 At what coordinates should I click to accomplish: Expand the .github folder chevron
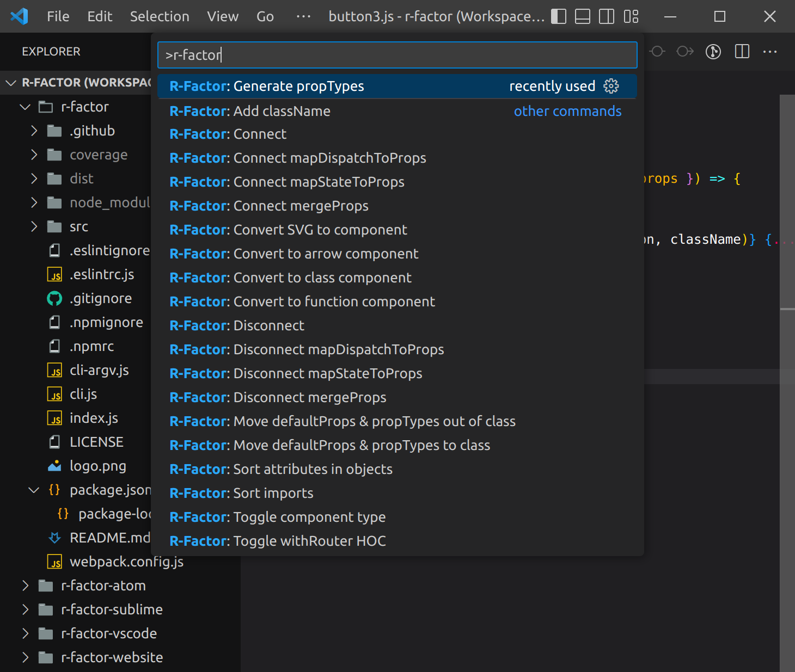tap(34, 131)
